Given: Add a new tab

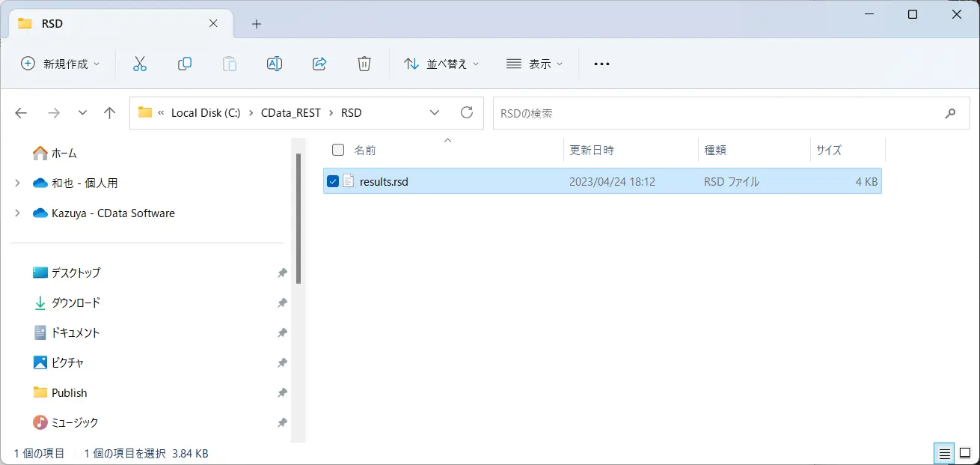Looking at the screenshot, I should (257, 24).
